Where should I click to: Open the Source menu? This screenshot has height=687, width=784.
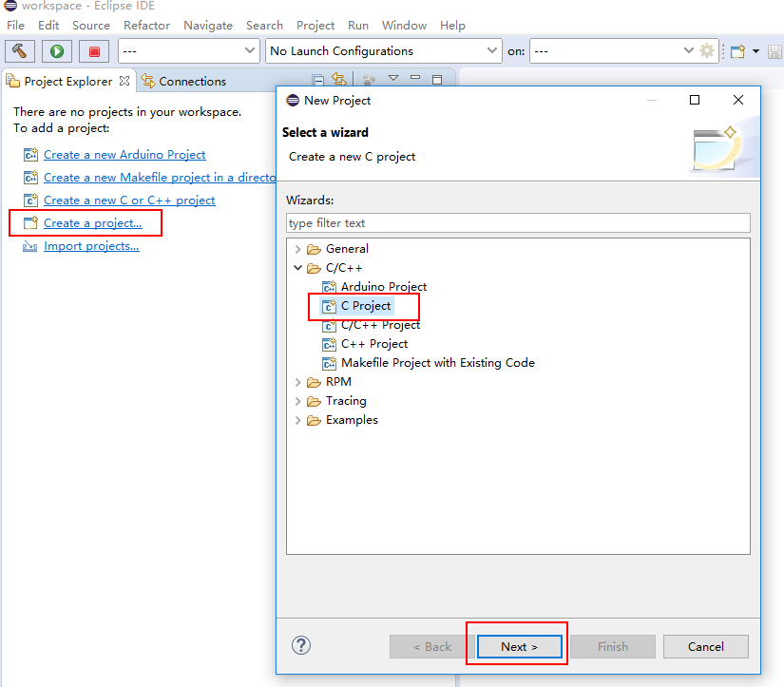point(91,25)
